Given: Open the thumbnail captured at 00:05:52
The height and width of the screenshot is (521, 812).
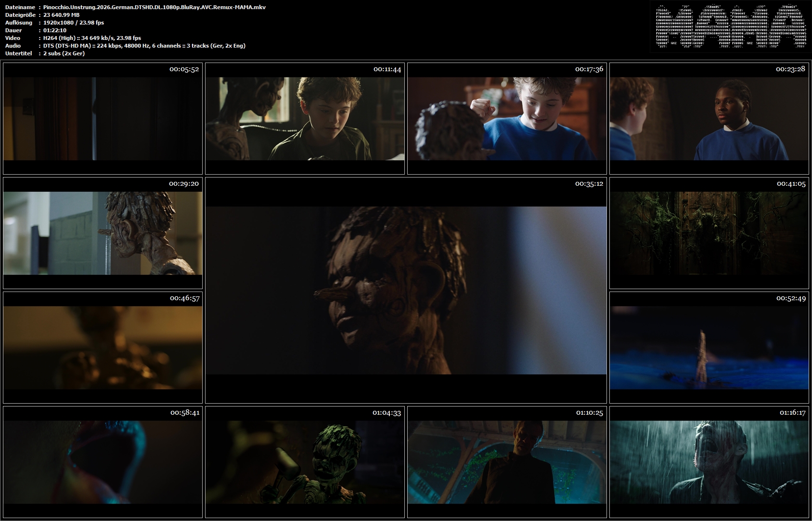Looking at the screenshot, I should coord(103,118).
